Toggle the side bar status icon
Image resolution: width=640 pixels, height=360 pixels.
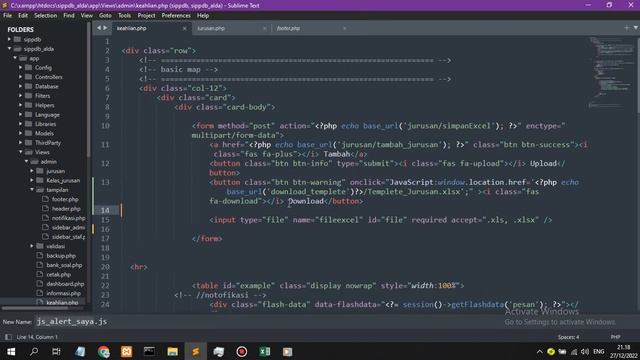coord(8,337)
